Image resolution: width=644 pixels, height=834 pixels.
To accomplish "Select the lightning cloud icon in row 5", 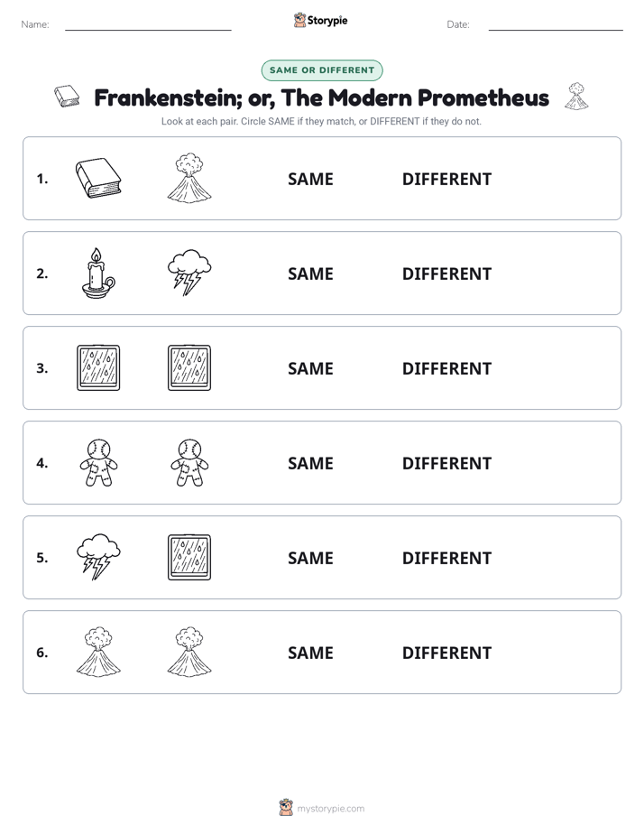I will (x=98, y=557).
